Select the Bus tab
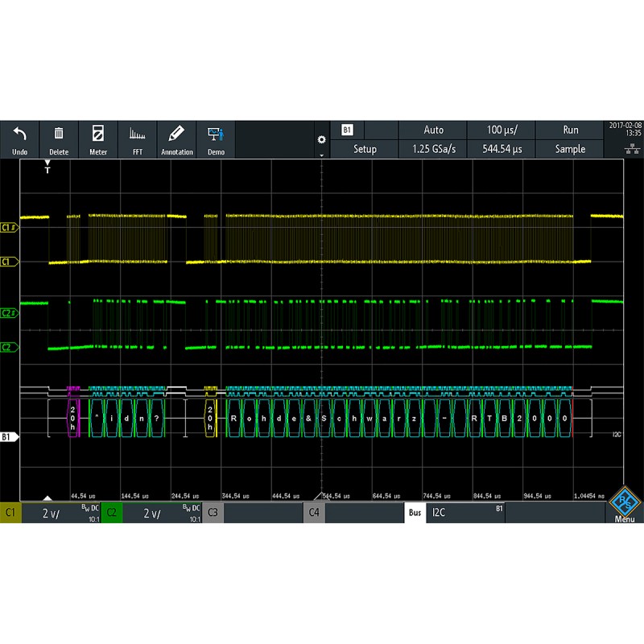 415,510
